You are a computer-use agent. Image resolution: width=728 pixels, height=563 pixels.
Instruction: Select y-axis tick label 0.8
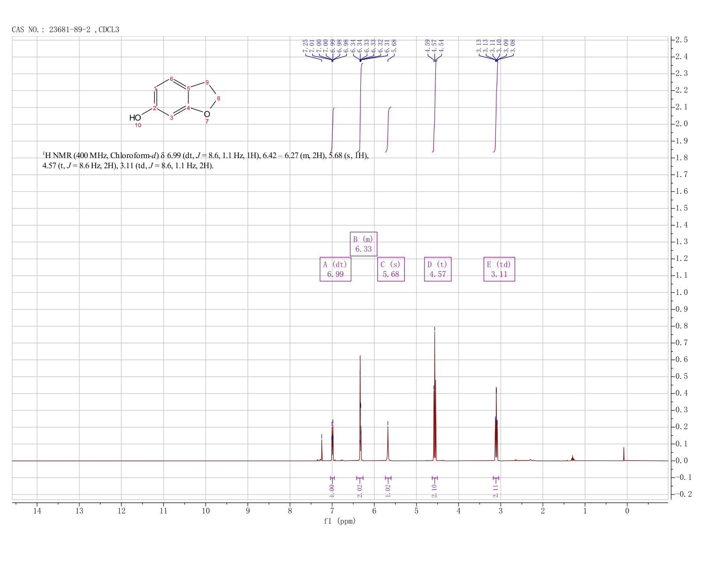681,326
